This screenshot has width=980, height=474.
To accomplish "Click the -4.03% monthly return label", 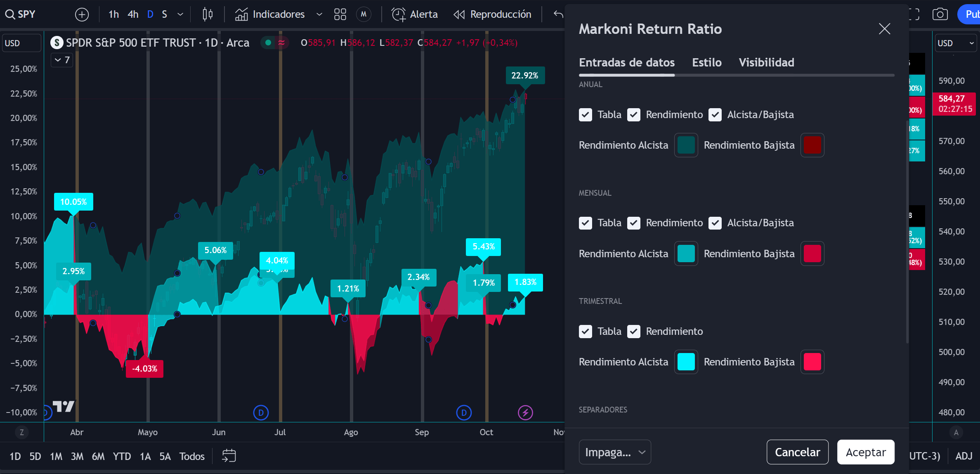I will point(144,369).
